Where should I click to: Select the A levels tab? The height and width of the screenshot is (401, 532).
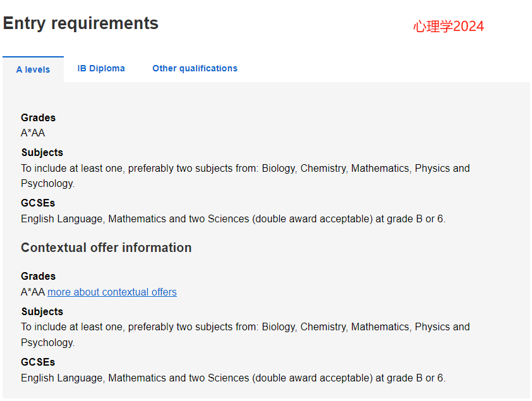[33, 69]
